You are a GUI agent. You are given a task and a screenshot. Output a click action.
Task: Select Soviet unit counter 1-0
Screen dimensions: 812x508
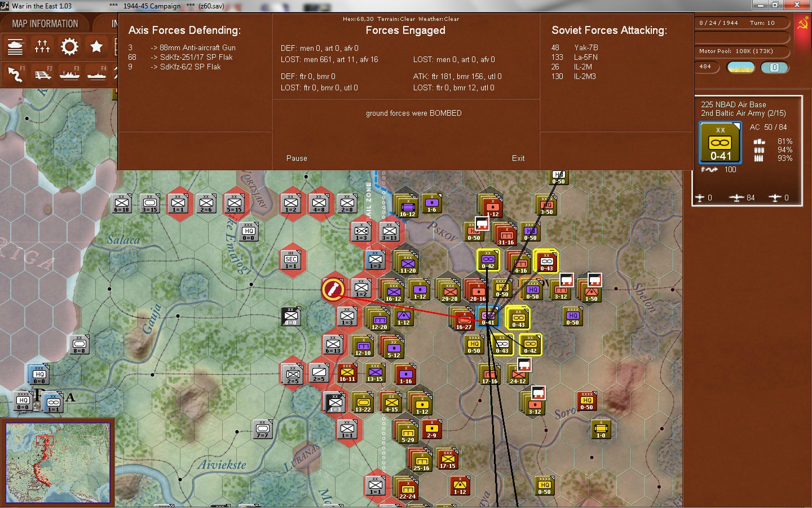(x=601, y=428)
